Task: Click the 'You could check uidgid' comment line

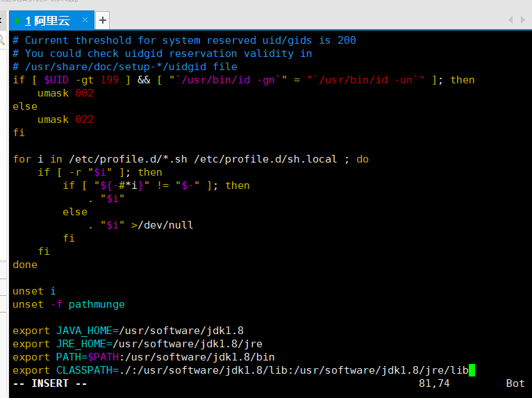Action: [163, 53]
